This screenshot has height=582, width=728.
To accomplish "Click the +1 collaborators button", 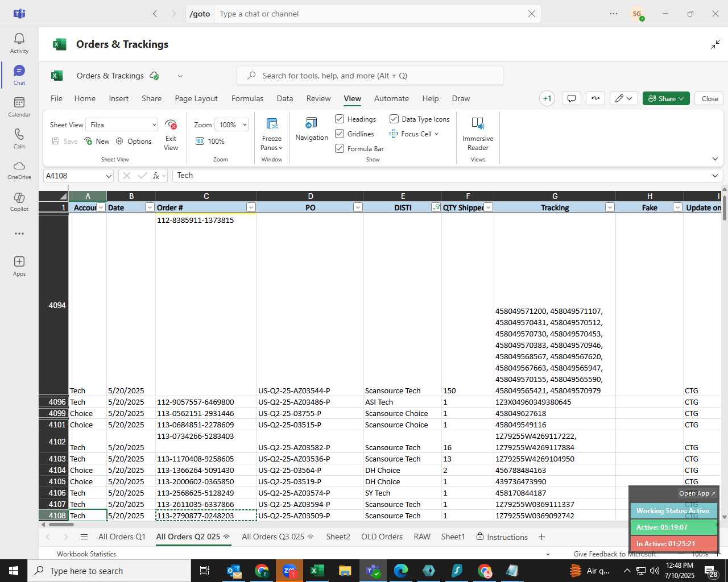I will [x=547, y=98].
